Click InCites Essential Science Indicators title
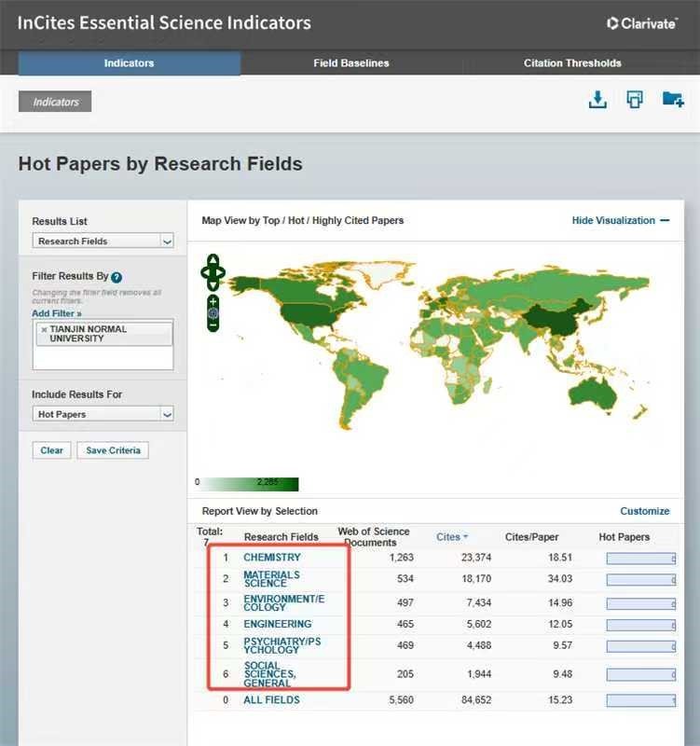The image size is (700, 746). pyautogui.click(x=164, y=22)
